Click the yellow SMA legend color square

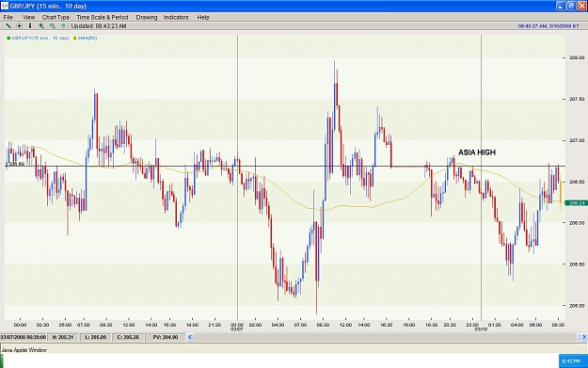(x=74, y=39)
